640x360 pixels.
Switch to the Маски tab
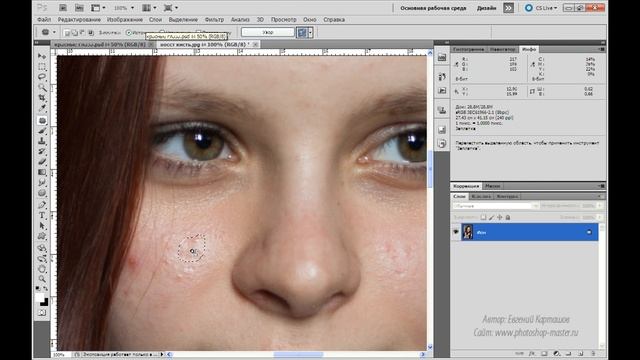tap(492, 186)
